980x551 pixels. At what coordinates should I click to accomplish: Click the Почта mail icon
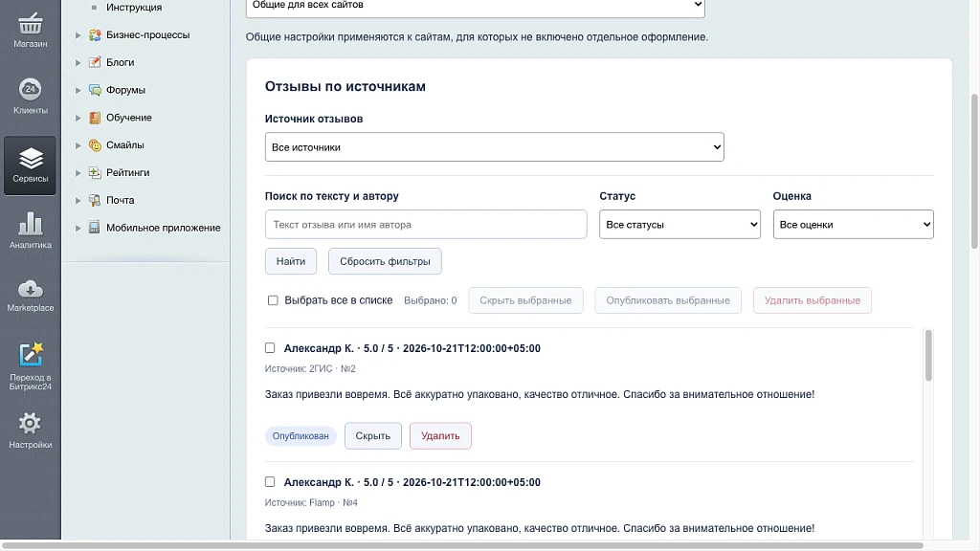pyautogui.click(x=95, y=200)
